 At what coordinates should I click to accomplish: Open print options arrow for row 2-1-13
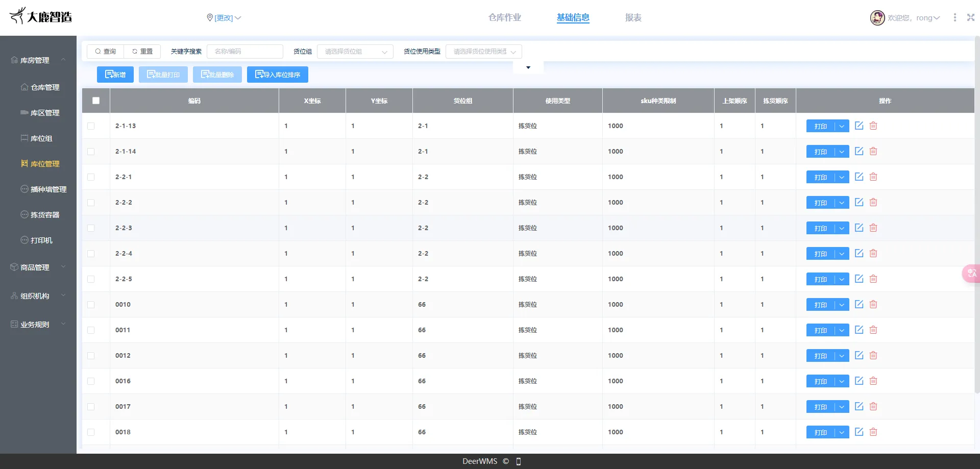click(842, 126)
